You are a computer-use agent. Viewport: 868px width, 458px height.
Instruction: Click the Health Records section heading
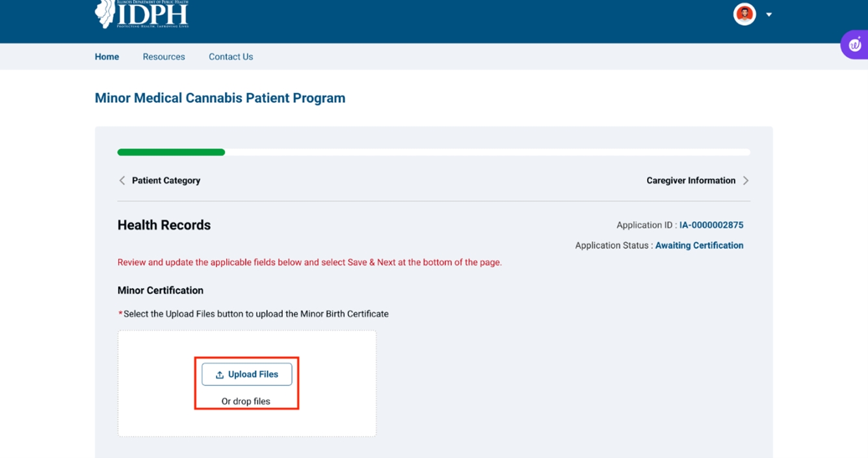click(x=164, y=225)
